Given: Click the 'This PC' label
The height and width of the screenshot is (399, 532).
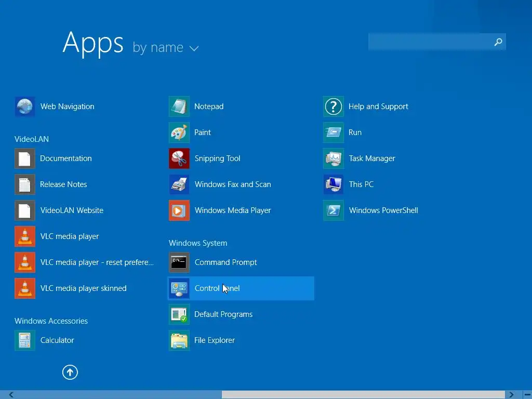Looking at the screenshot, I should pos(361,184).
